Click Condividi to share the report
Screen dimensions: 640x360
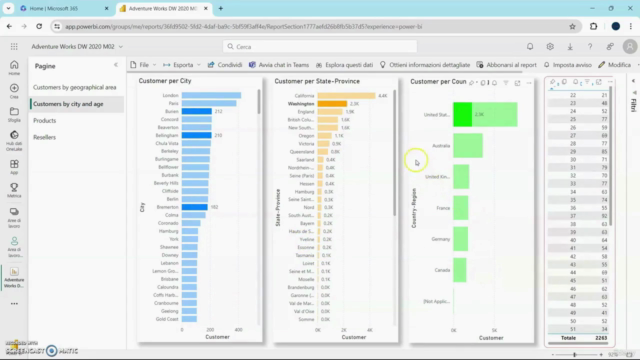(225, 65)
